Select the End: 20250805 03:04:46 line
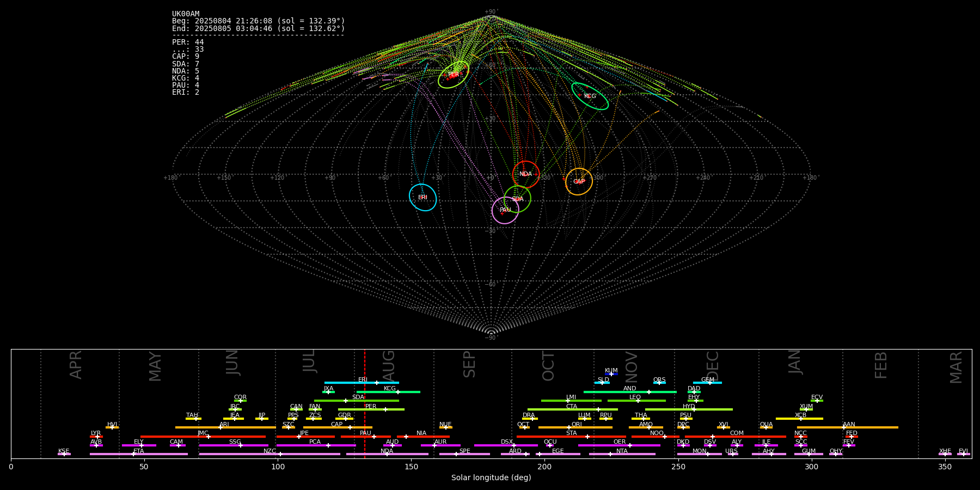This screenshot has height=490, width=980. click(259, 28)
